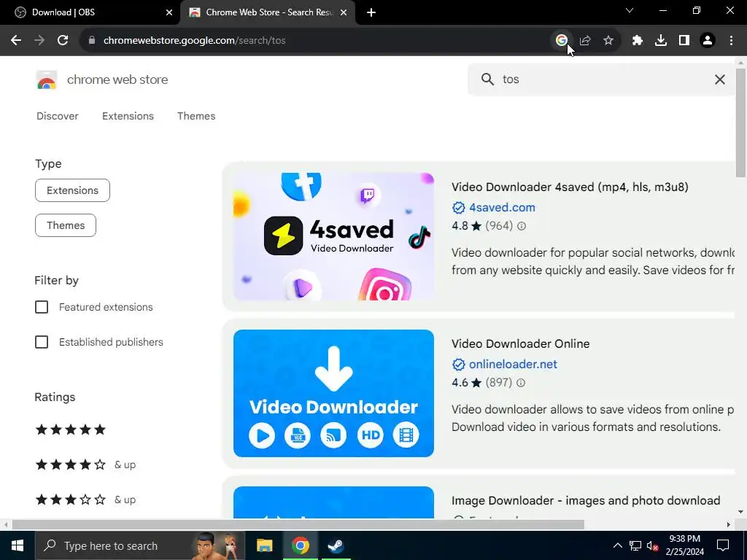
Task: Open the notification center
Action: pyautogui.click(x=723, y=545)
